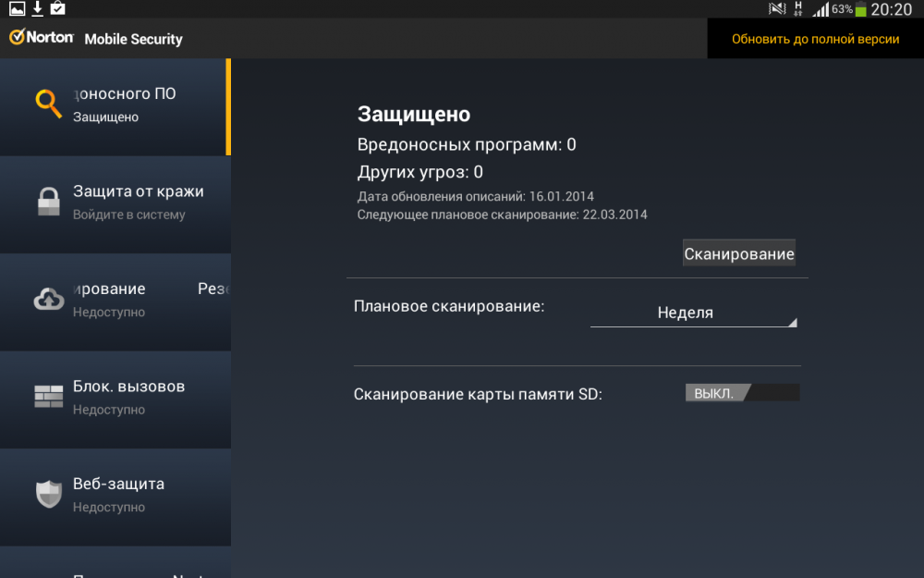
Task: Click the padlock anti-theft icon
Action: [x=48, y=202]
